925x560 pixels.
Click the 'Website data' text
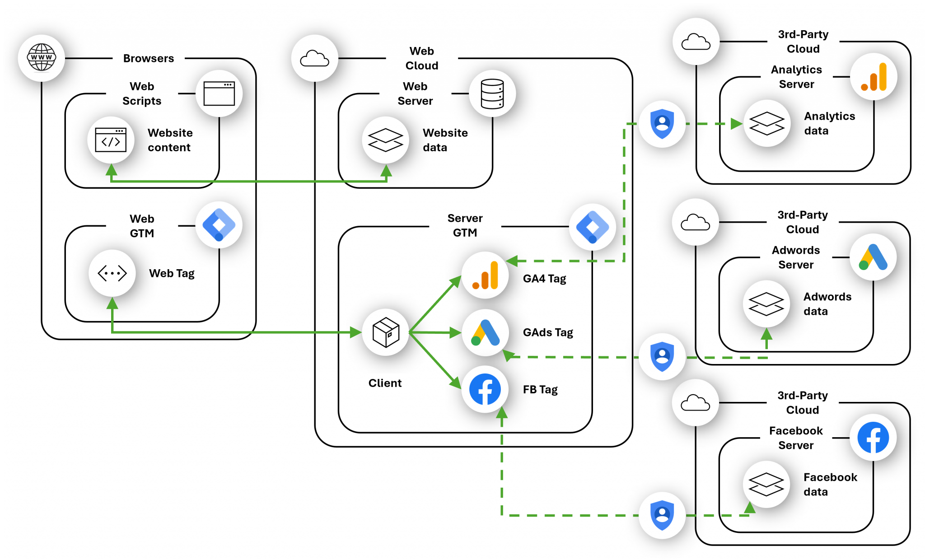click(x=445, y=140)
